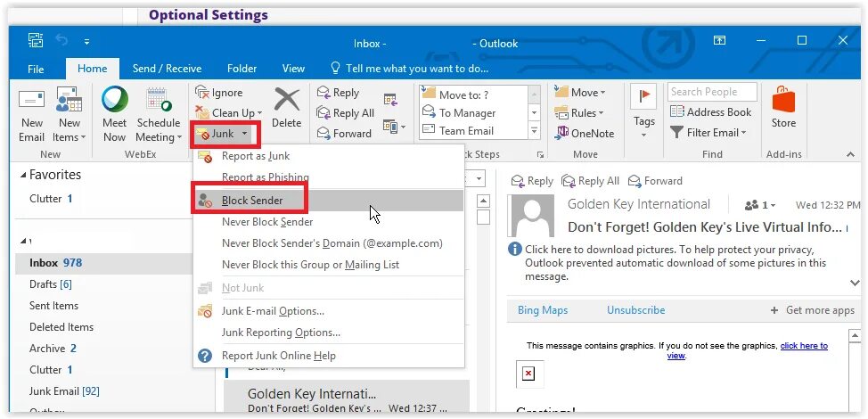868x419 pixels.
Task: Click the Tell me what you want box
Action: coord(410,69)
